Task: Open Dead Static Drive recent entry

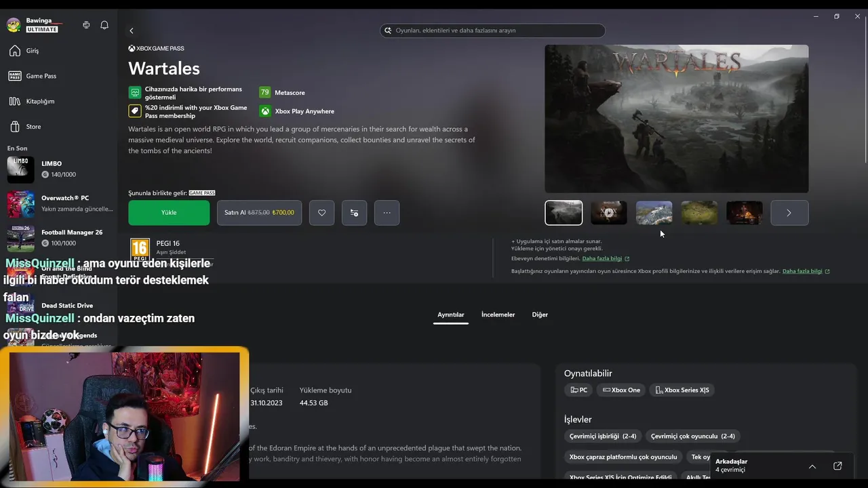Action: point(58,306)
